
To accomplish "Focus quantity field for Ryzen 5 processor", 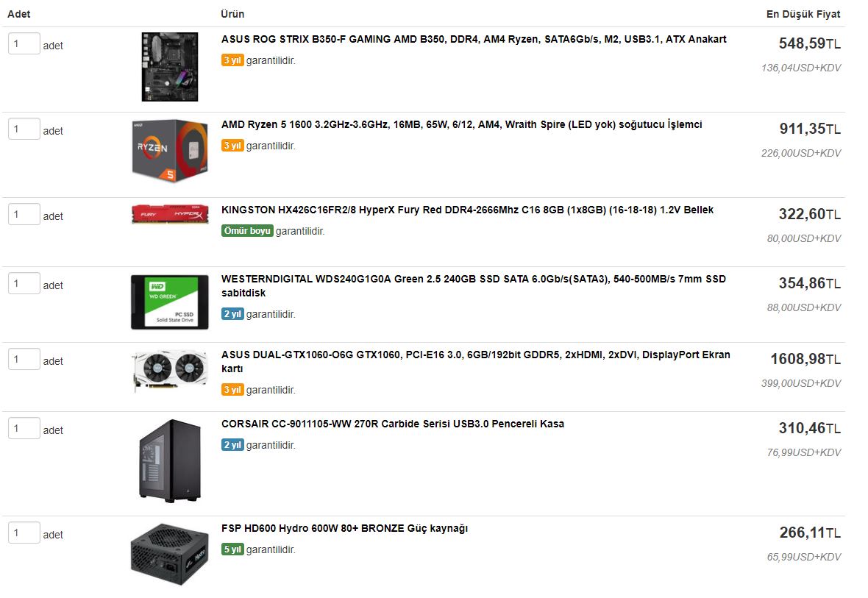I will tap(24, 129).
